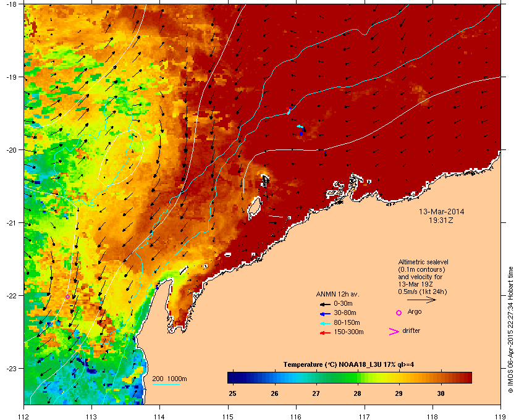The image size is (519, 420).
Task: Click the longitude axis label 116
Action: pos(296,416)
